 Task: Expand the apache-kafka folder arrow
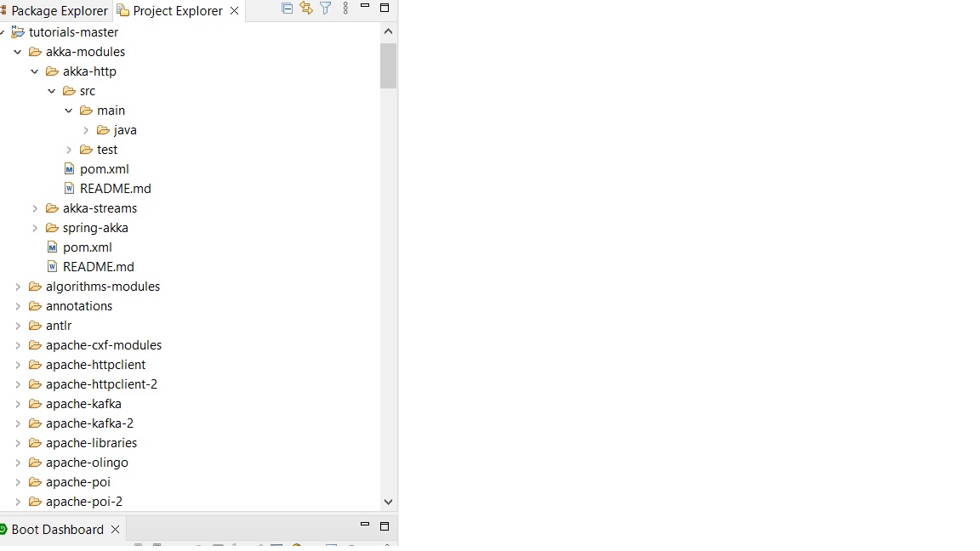click(18, 404)
